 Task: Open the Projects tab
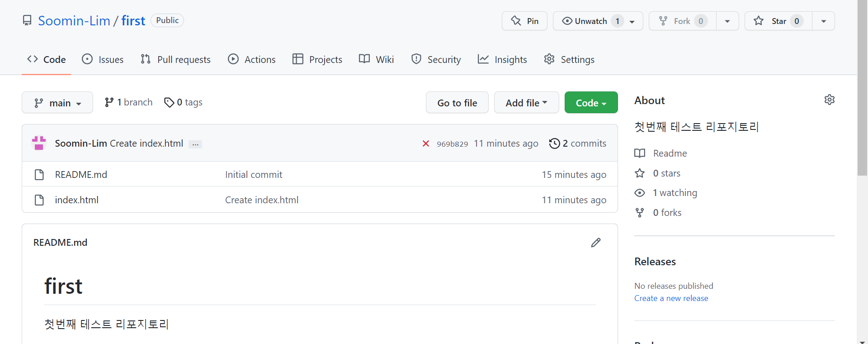317,59
